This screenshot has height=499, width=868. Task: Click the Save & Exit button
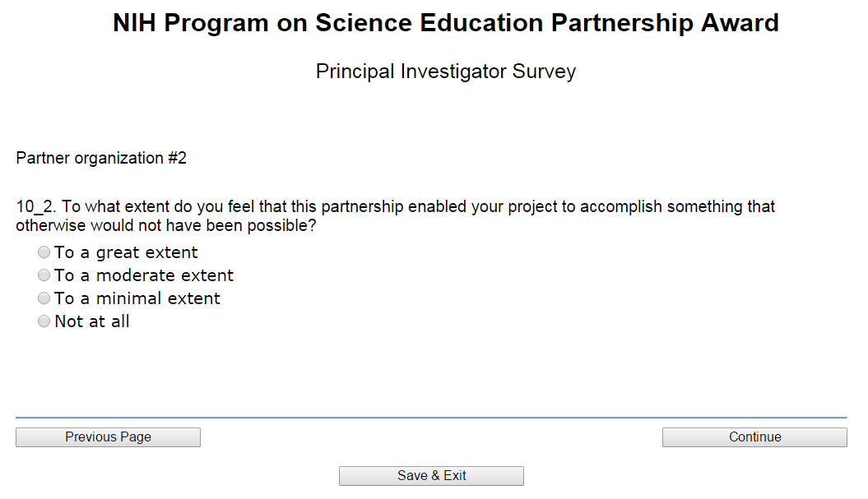tap(431, 476)
